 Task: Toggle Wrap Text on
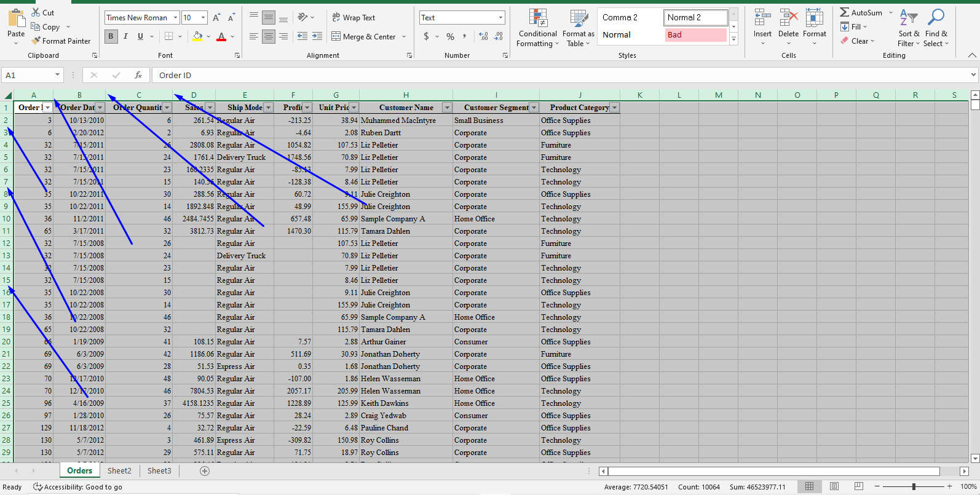[x=354, y=18]
